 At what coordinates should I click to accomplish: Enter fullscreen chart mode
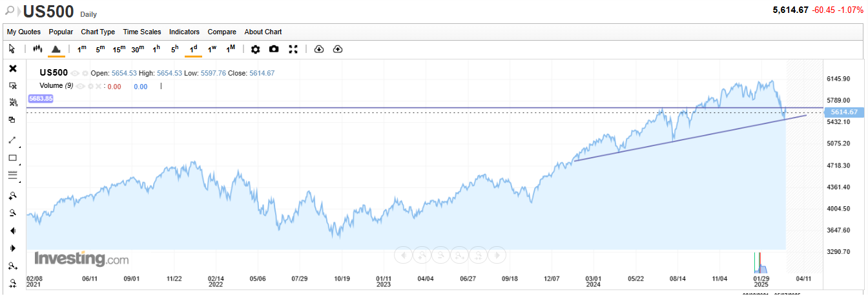click(x=293, y=49)
